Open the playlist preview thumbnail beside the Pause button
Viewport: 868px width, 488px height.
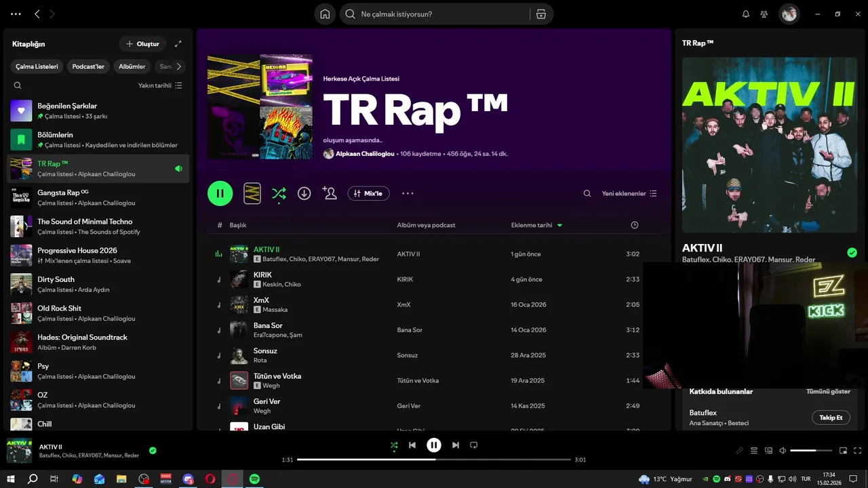(x=252, y=193)
